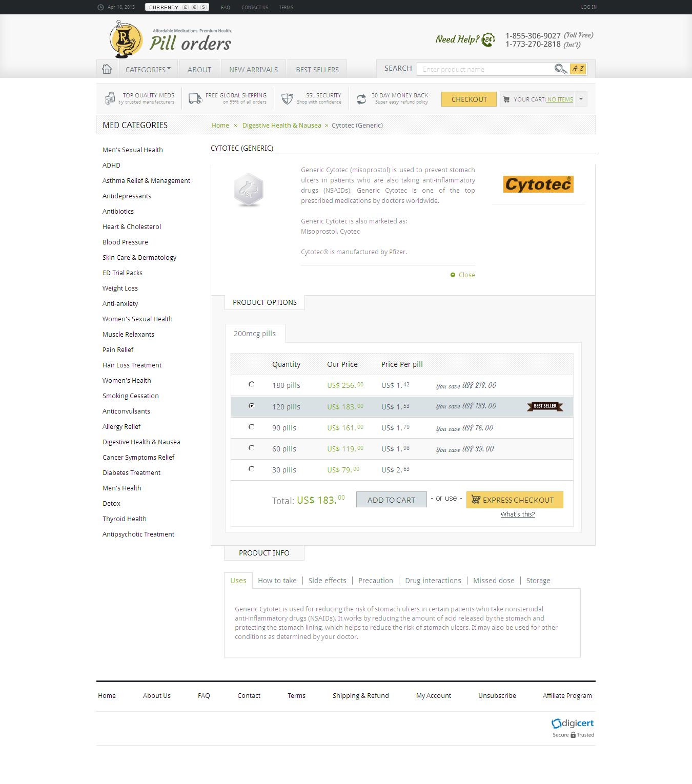Switch to the How to take tab

pos(277,581)
